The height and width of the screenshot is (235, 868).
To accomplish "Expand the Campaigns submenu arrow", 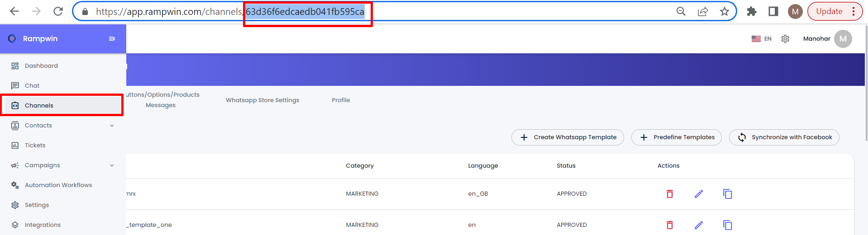I will (112, 165).
